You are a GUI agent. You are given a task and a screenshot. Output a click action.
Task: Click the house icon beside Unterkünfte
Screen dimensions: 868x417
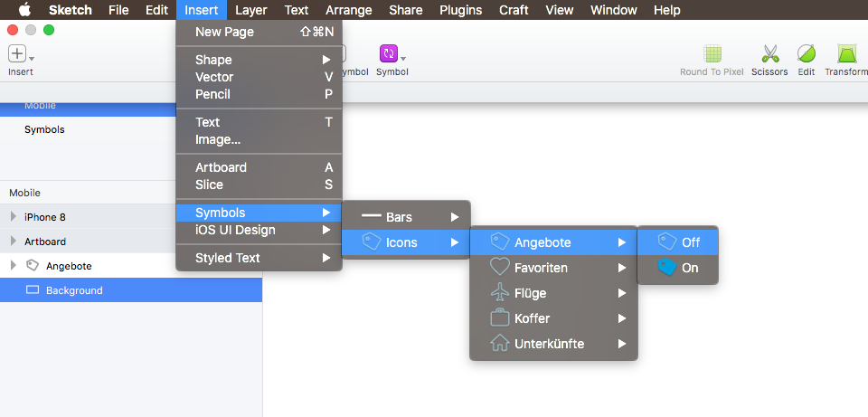click(500, 344)
